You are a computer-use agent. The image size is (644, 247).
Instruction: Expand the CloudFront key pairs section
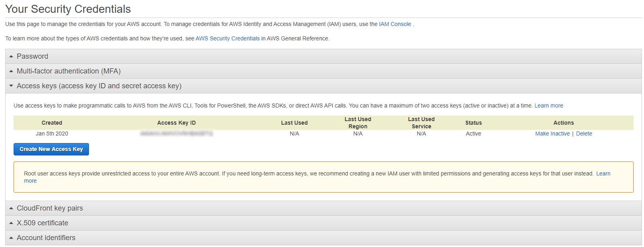pyautogui.click(x=50, y=208)
